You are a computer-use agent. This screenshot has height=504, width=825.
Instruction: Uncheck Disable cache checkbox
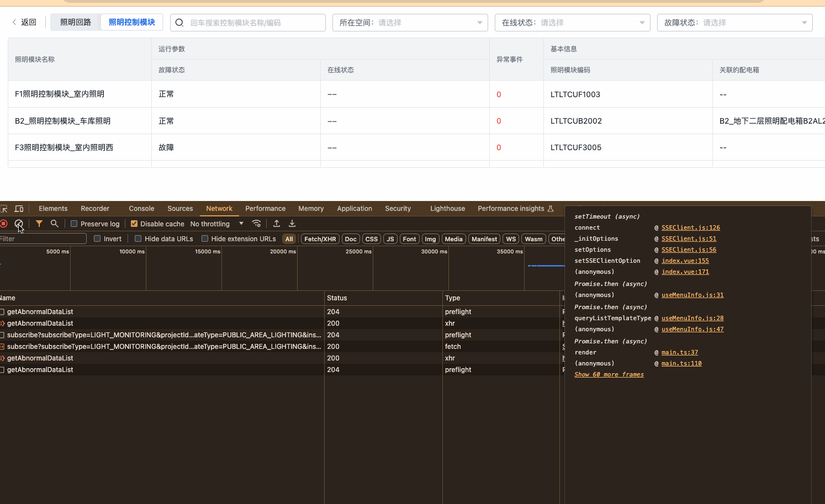(134, 224)
